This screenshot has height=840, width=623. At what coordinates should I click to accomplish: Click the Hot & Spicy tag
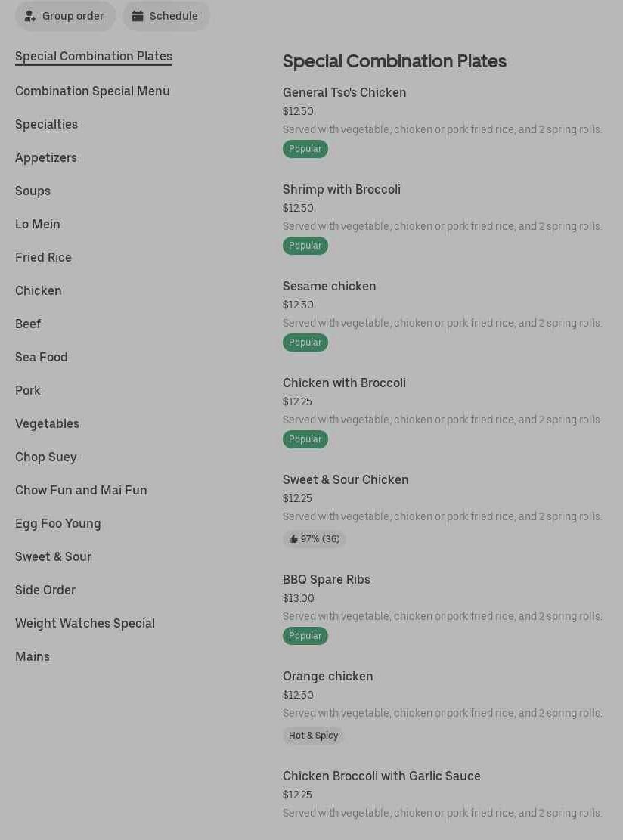pyautogui.click(x=313, y=736)
